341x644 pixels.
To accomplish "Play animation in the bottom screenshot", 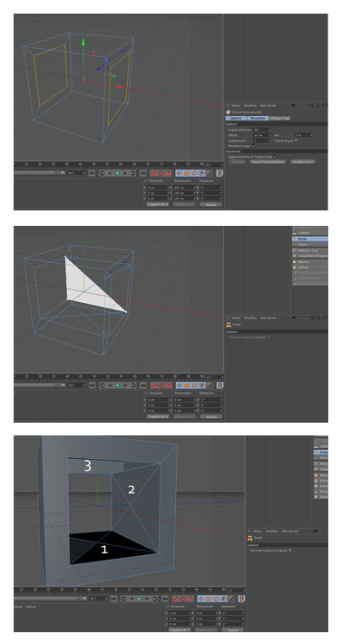I will tap(139, 599).
